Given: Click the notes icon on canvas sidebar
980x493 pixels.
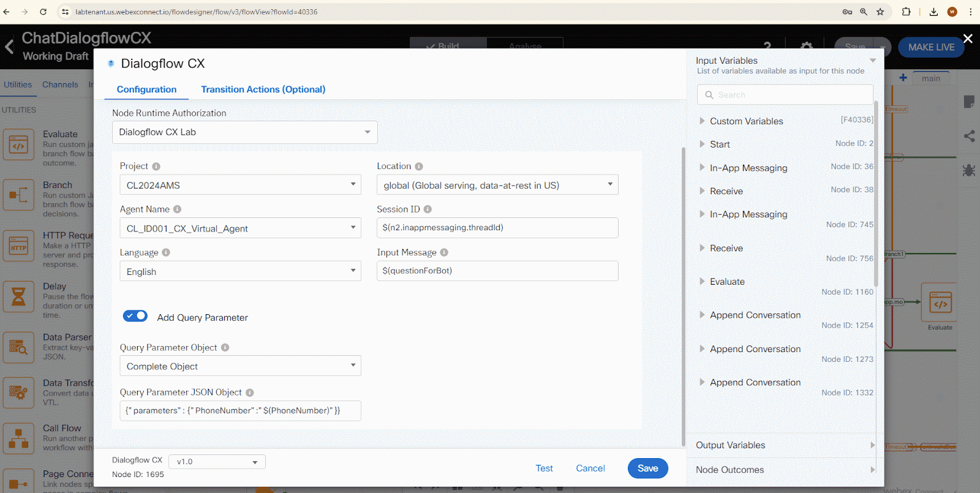Looking at the screenshot, I should 969,102.
